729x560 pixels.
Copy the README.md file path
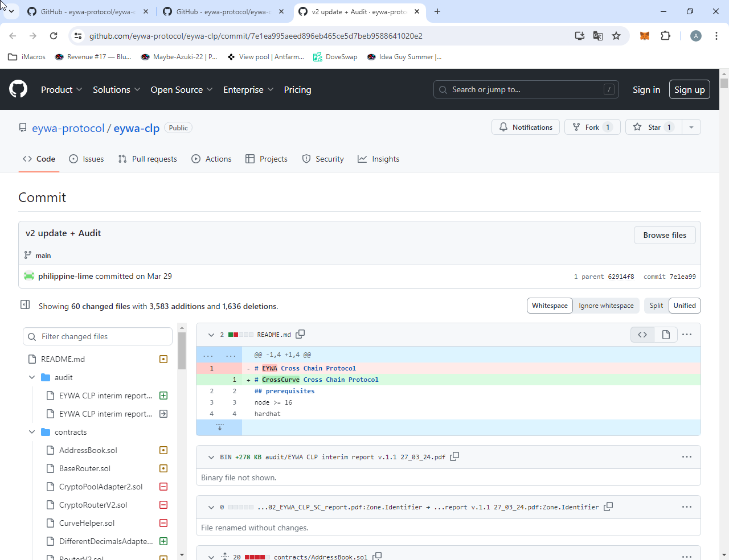pos(300,334)
